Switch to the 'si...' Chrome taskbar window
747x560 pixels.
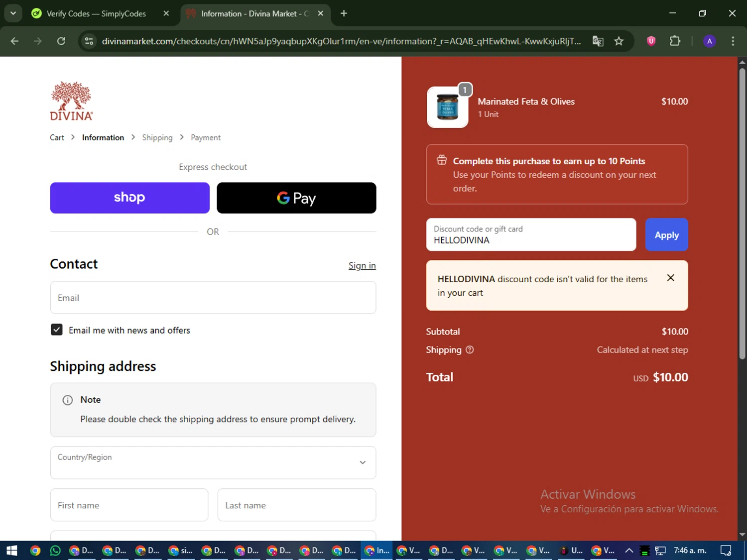[181, 551]
